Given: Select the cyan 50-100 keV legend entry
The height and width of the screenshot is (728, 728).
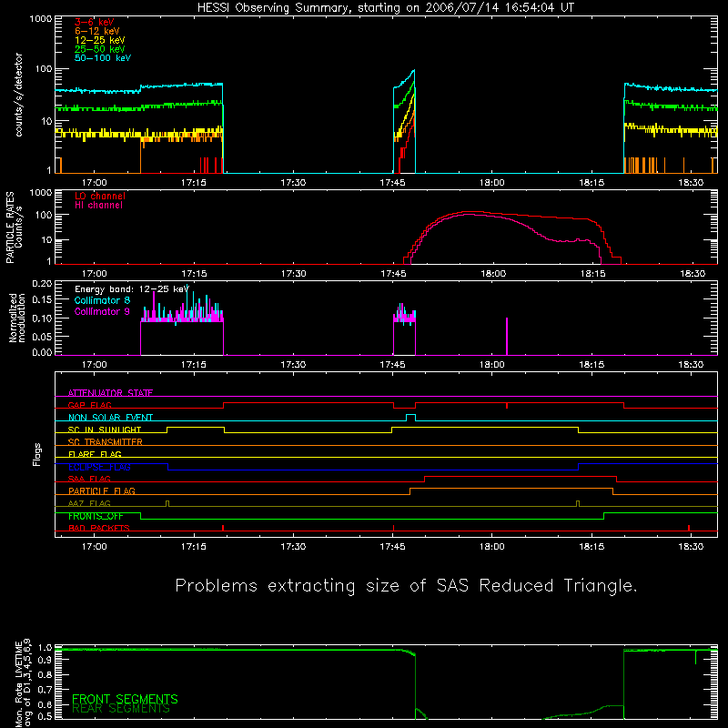Looking at the screenshot, I should click(103, 57).
